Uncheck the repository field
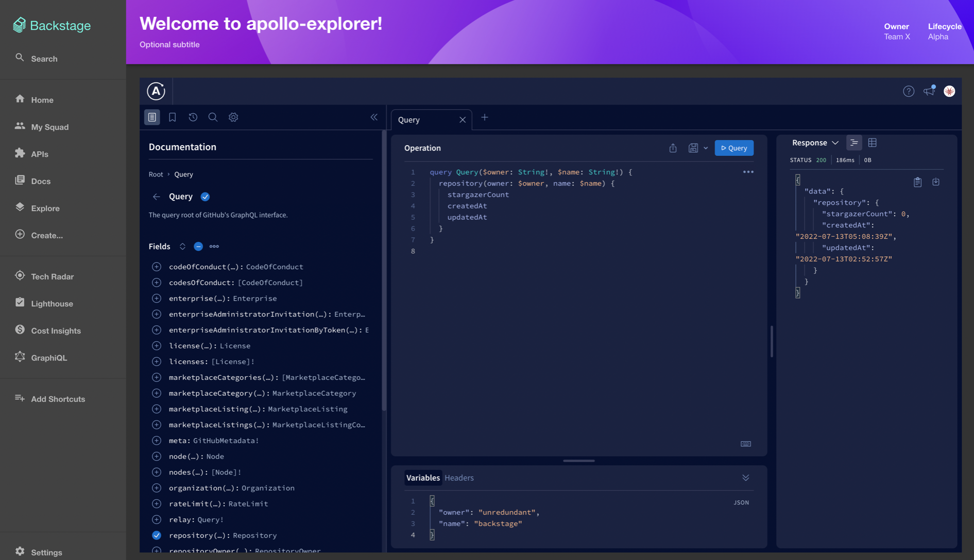Viewport: 974px width, 560px height. (x=157, y=535)
